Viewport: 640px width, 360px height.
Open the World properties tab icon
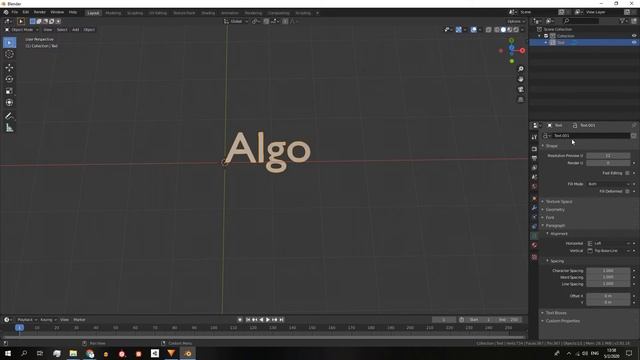[x=534, y=186]
